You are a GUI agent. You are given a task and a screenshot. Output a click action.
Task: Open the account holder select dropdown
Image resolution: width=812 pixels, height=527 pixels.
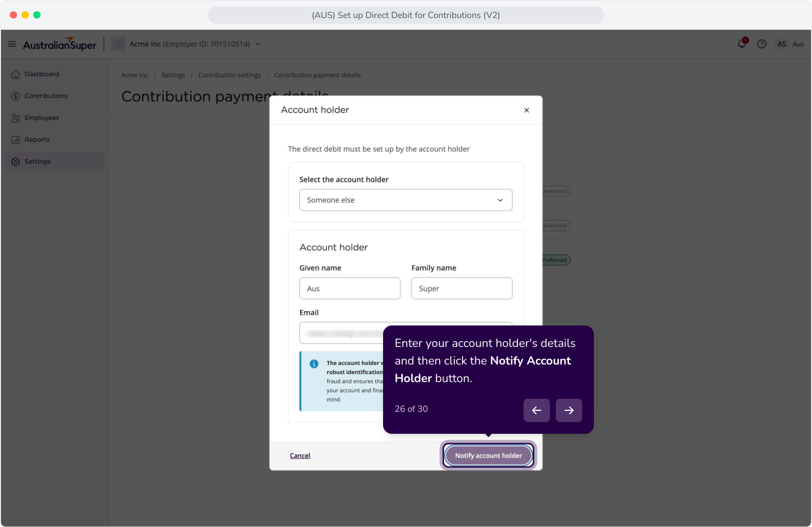point(406,200)
